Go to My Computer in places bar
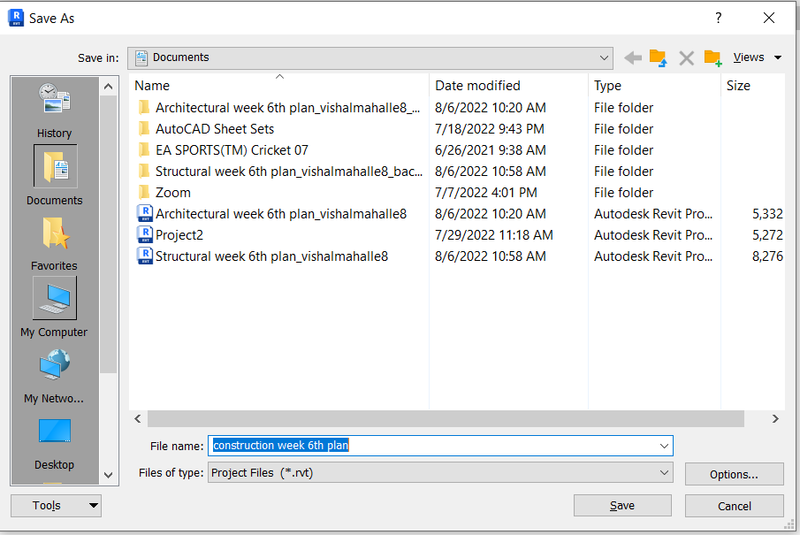The height and width of the screenshot is (535, 800). pyautogui.click(x=55, y=298)
